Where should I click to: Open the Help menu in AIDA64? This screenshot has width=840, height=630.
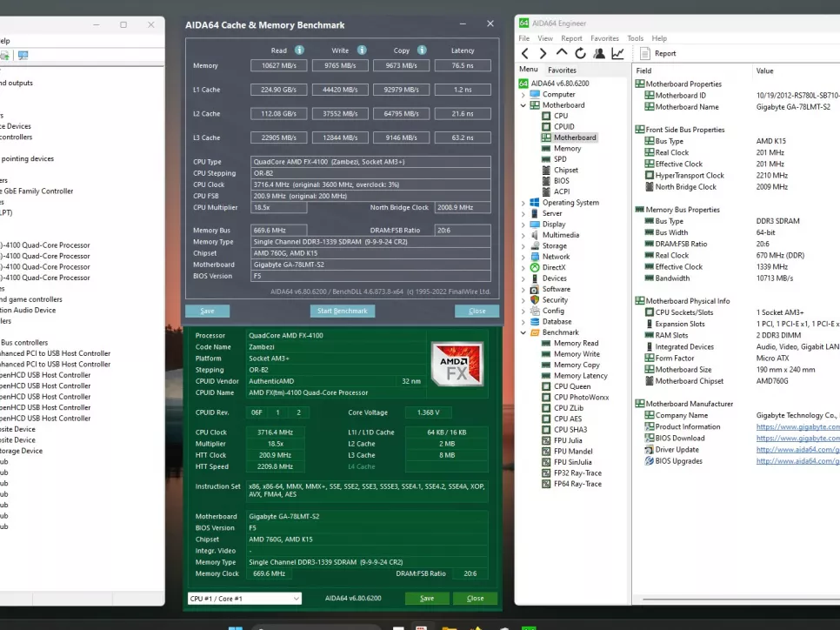coord(659,38)
